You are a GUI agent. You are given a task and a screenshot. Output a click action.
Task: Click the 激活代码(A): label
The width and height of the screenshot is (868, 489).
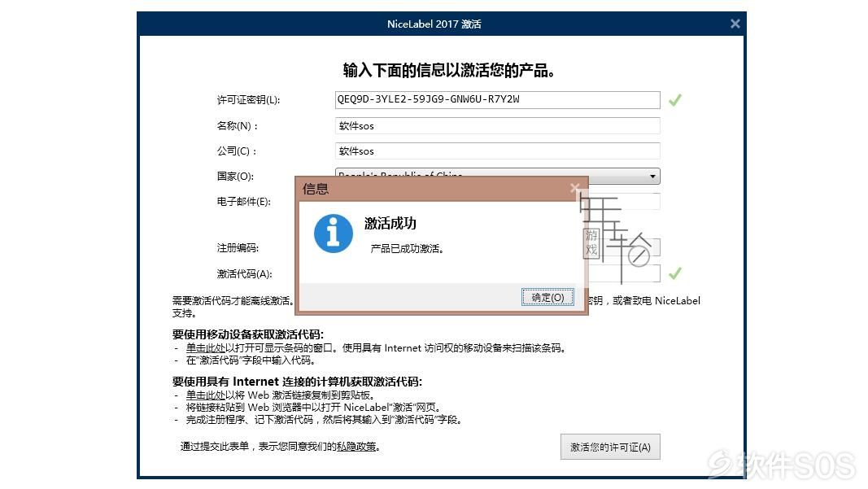tap(244, 273)
